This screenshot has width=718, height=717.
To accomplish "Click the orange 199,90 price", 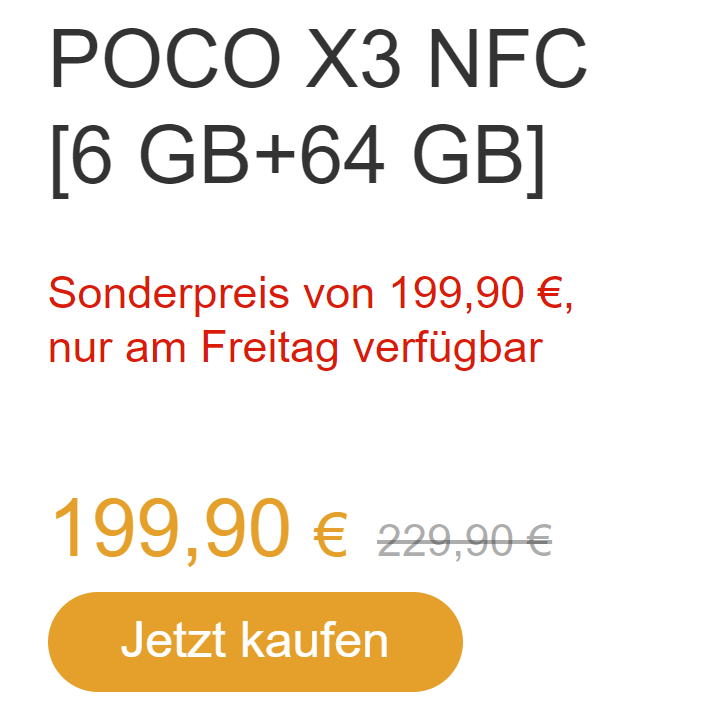I will [170, 529].
